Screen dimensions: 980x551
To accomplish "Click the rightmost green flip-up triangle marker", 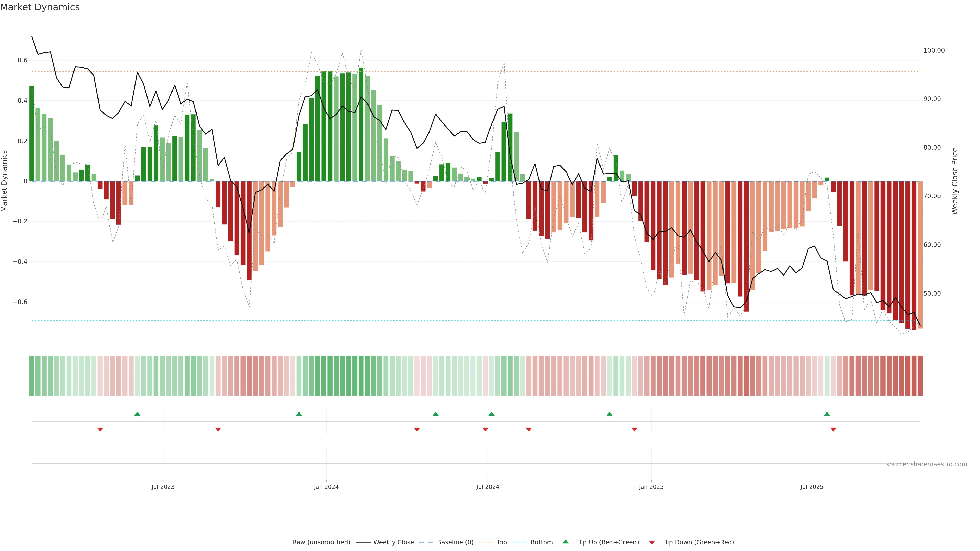I will click(827, 414).
